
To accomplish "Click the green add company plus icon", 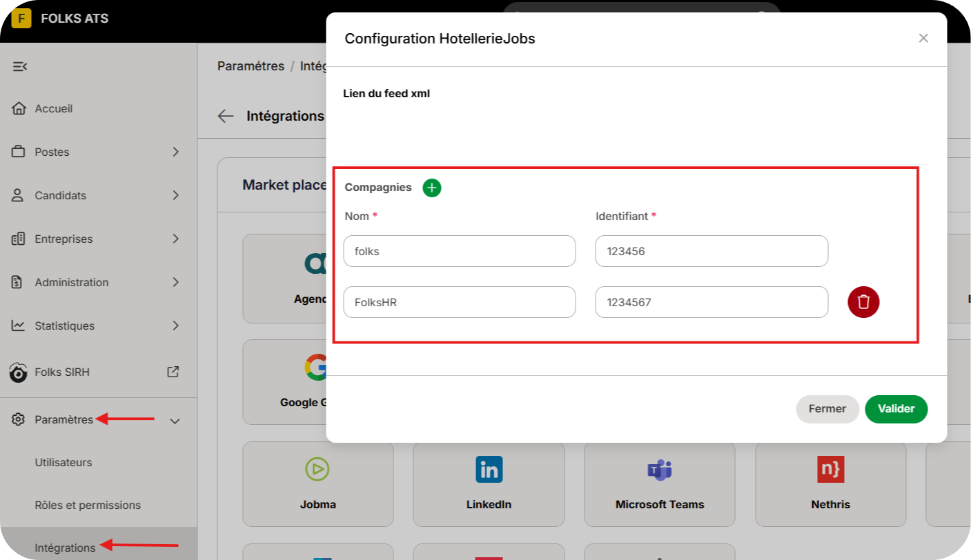I will [432, 188].
